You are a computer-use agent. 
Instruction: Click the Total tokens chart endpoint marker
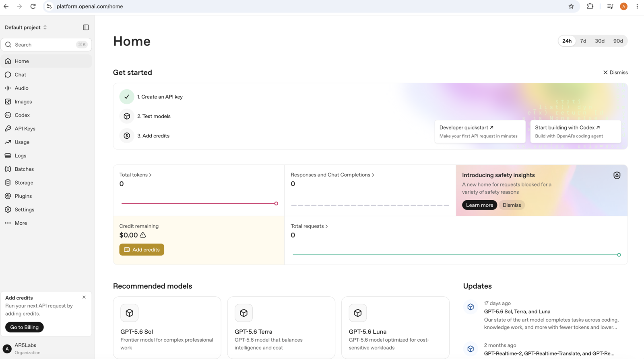coord(276,203)
